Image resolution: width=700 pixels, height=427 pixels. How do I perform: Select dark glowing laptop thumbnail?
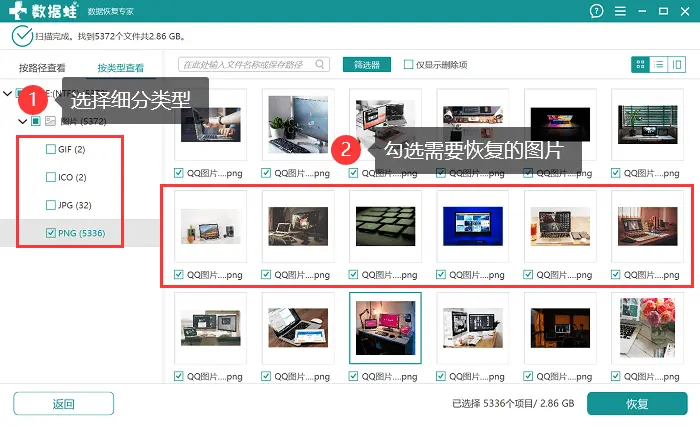pyautogui.click(x=560, y=125)
